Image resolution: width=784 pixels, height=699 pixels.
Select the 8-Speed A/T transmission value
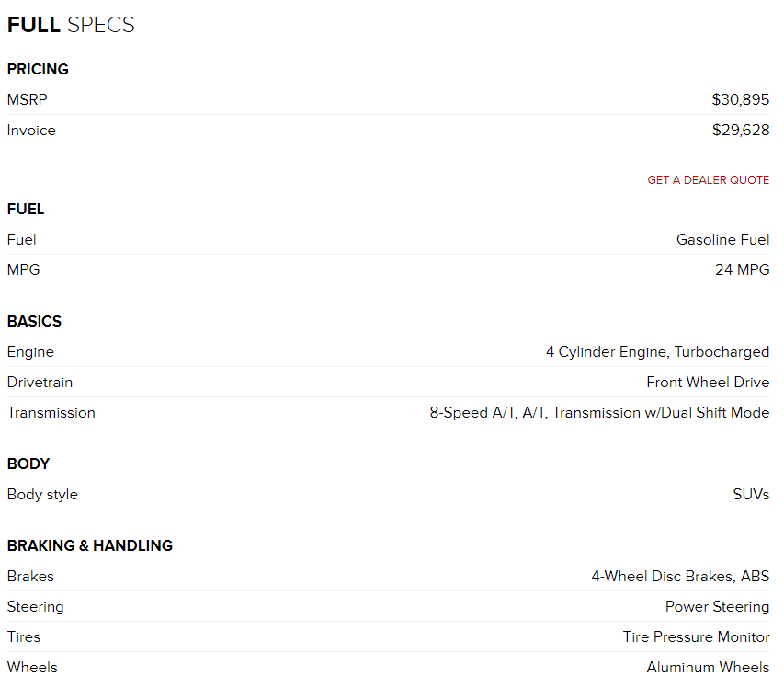pos(599,412)
